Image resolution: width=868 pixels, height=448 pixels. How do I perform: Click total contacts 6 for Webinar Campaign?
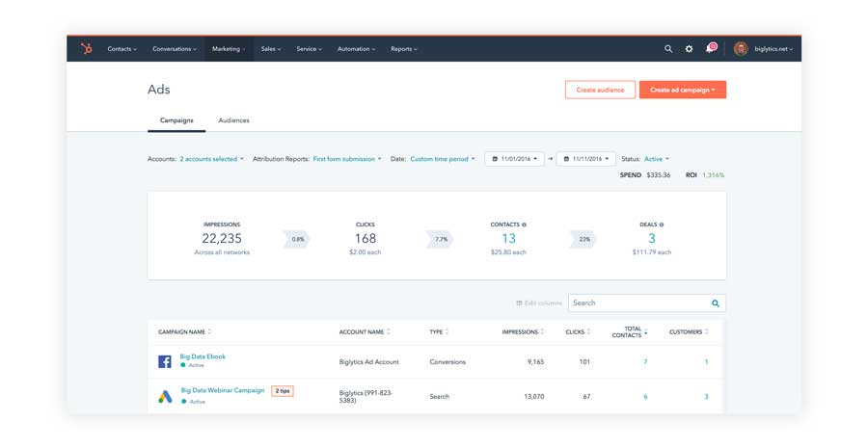(645, 397)
